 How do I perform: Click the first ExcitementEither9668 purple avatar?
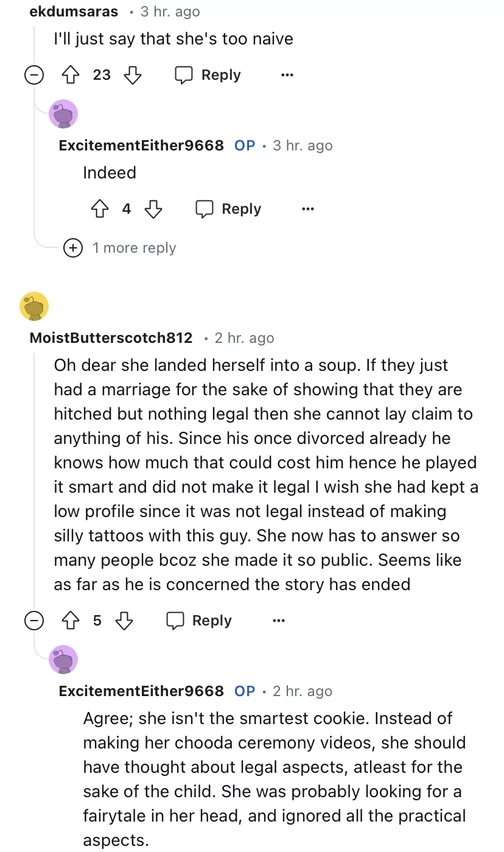click(63, 114)
